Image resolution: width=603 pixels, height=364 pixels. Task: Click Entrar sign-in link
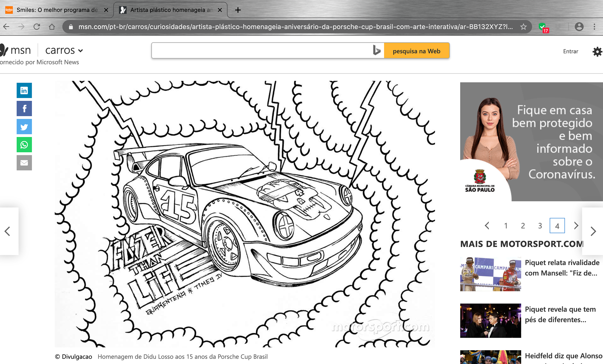click(570, 51)
